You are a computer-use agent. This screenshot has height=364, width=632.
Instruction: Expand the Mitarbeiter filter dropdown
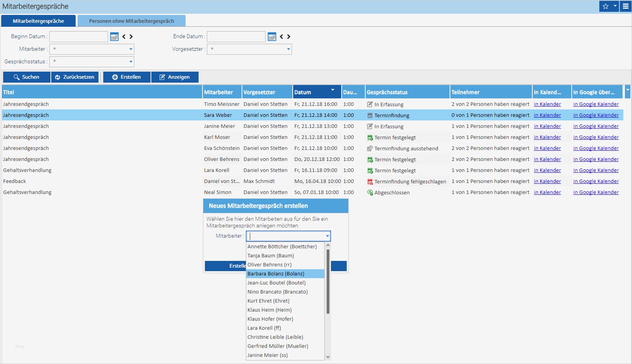click(131, 49)
